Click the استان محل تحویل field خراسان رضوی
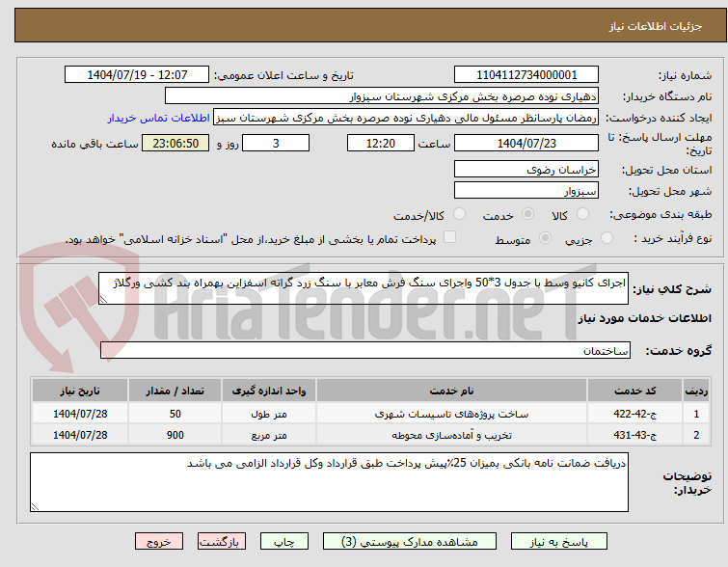Image resolution: width=728 pixels, height=567 pixels. (526, 169)
